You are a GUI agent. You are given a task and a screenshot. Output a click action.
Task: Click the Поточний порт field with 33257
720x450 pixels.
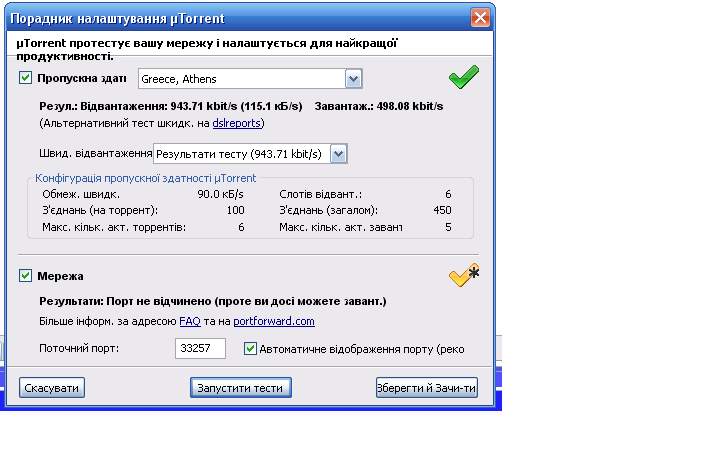[x=200, y=349]
